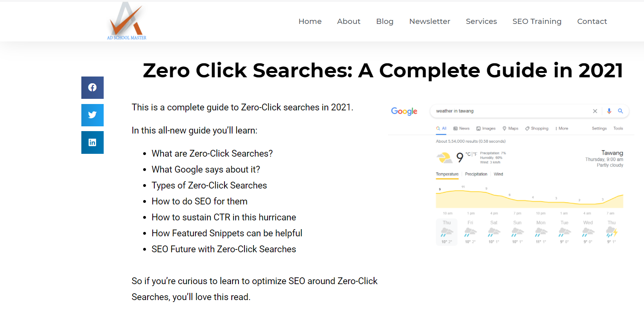644x320 pixels.
Task: Select the Precipitation tab in weather widget
Action: [476, 174]
